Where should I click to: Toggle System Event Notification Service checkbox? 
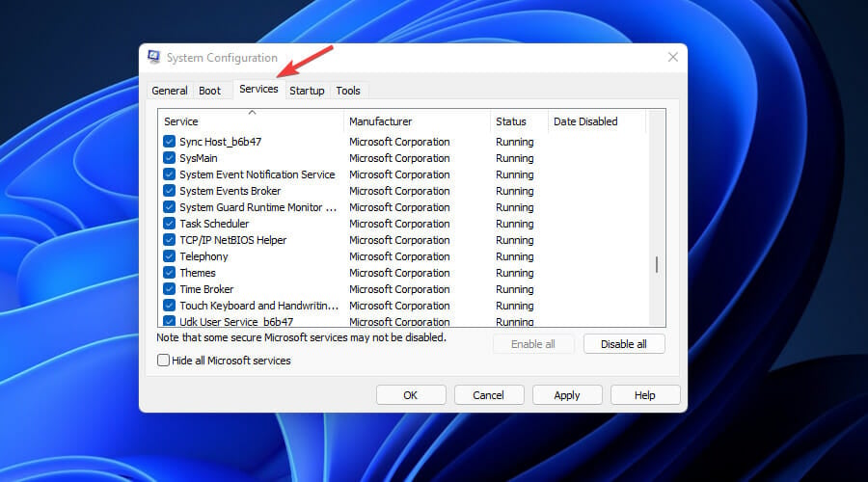click(170, 174)
